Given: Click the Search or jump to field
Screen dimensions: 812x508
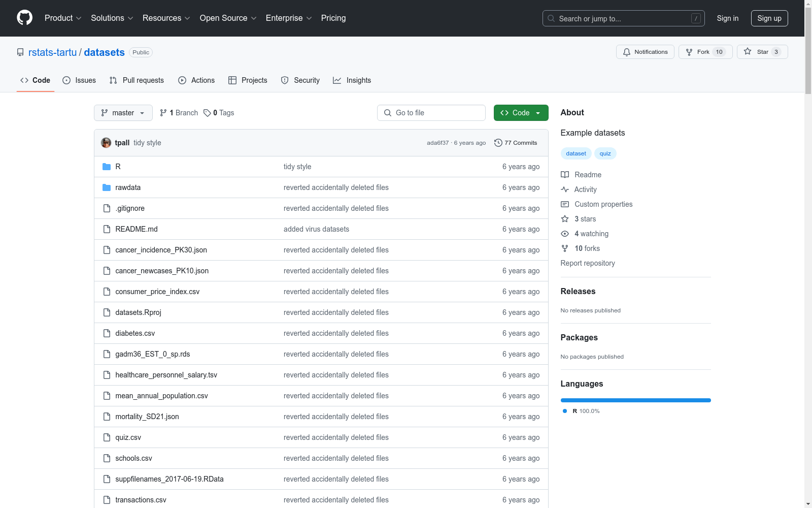Looking at the screenshot, I should pos(624,18).
